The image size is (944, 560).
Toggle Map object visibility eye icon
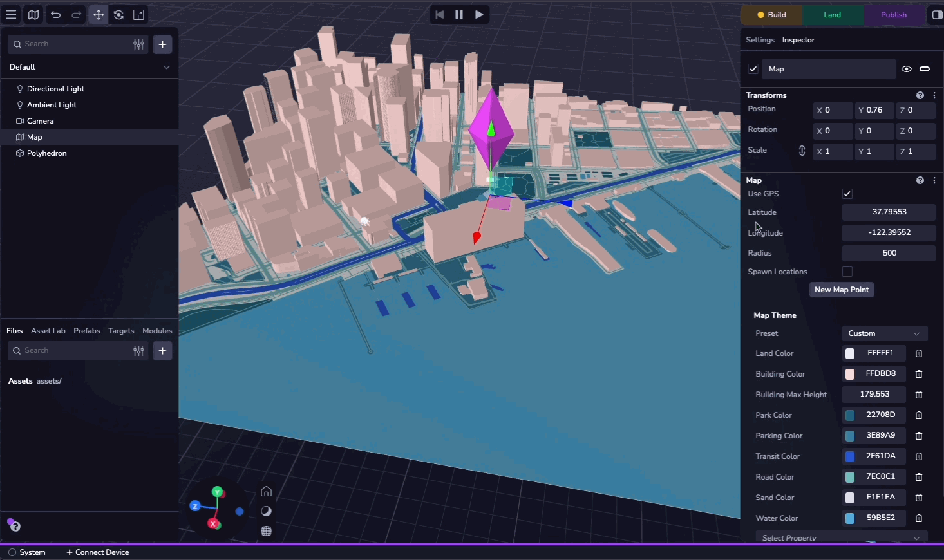(x=907, y=69)
